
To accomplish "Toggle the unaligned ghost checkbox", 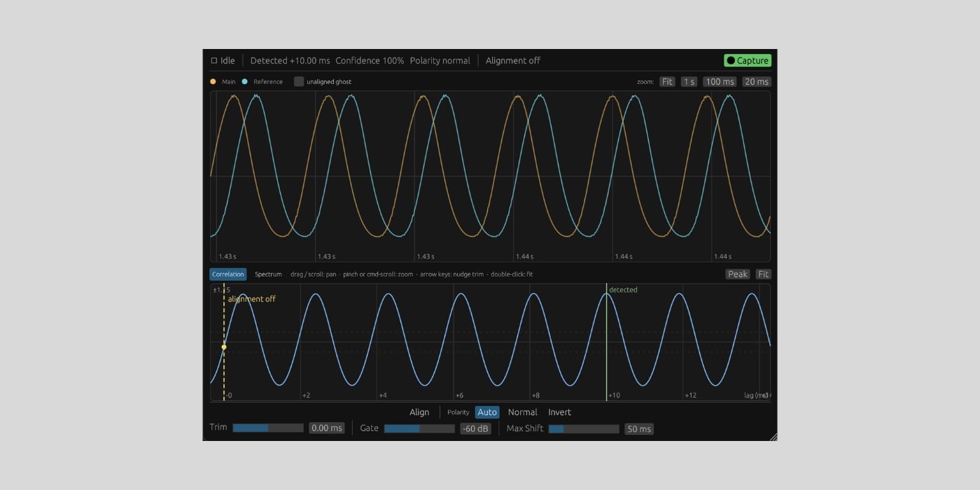I will coord(299,81).
